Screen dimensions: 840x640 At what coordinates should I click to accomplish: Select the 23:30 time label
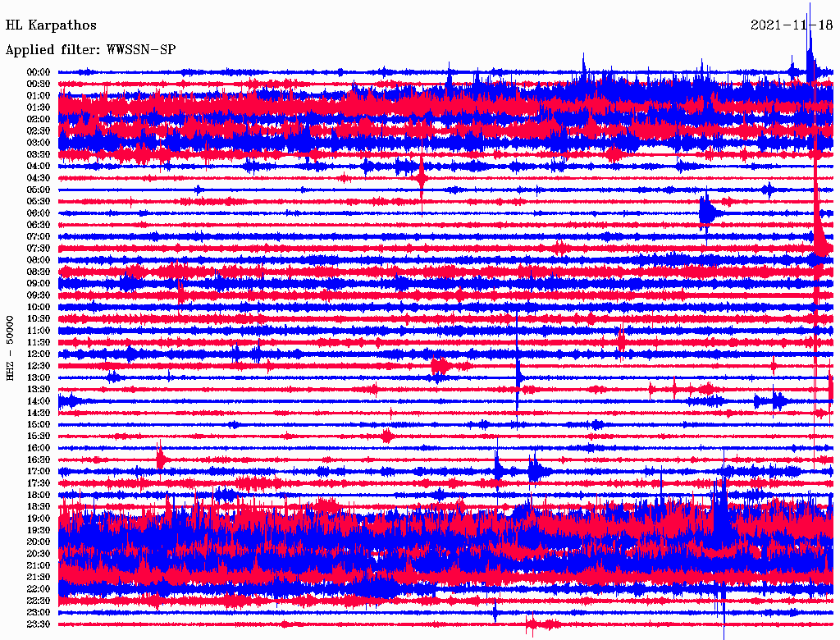[x=39, y=624]
